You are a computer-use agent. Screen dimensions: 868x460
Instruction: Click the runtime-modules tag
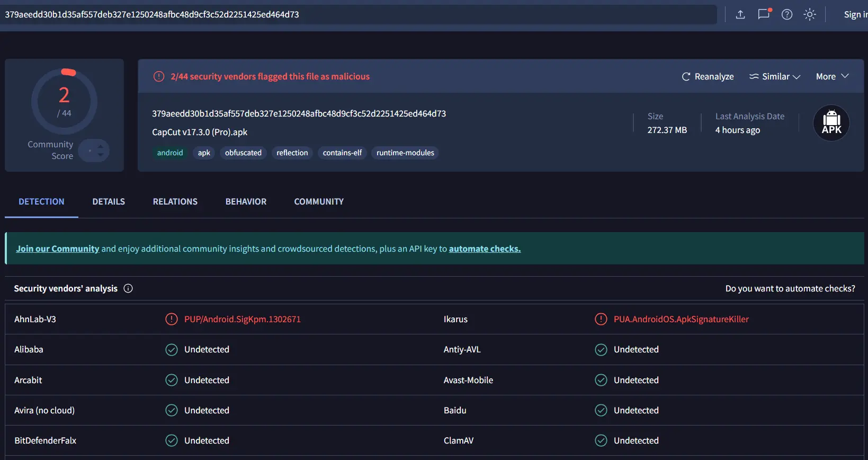click(405, 153)
